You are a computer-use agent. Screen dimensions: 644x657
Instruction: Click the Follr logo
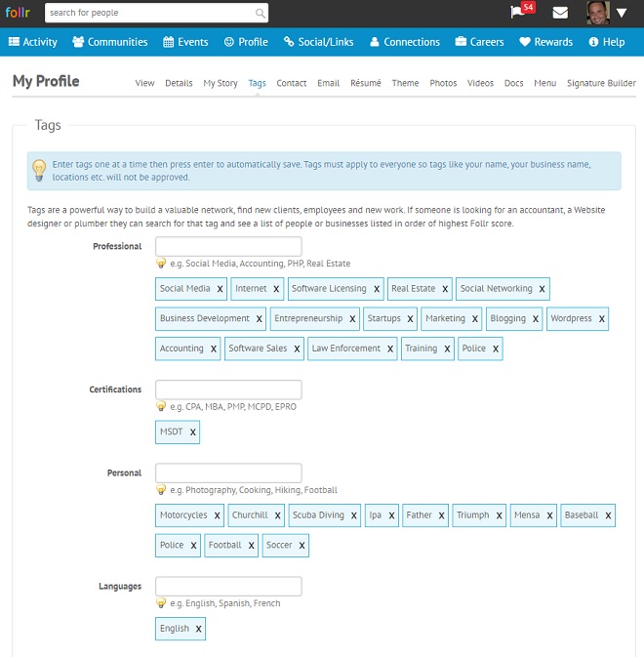click(x=18, y=13)
